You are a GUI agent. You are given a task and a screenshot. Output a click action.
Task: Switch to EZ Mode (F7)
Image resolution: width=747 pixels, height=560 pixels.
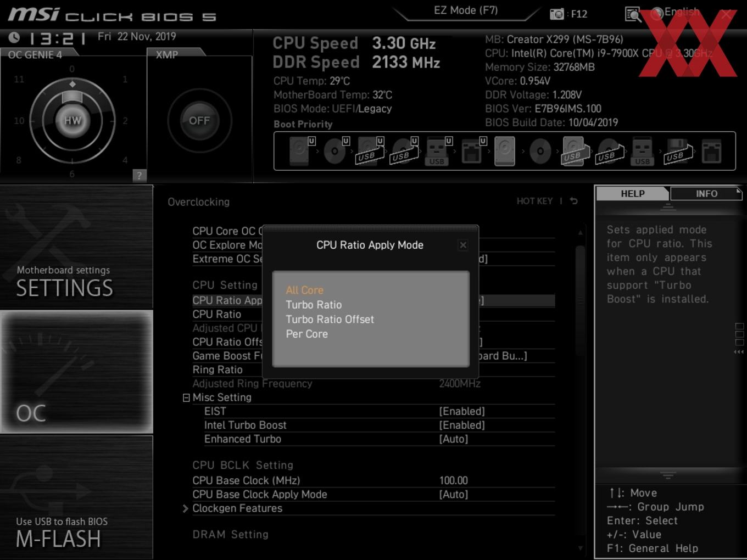[x=466, y=10]
